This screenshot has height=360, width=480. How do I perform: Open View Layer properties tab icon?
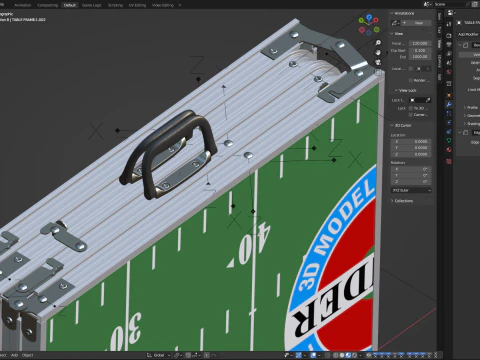449,53
